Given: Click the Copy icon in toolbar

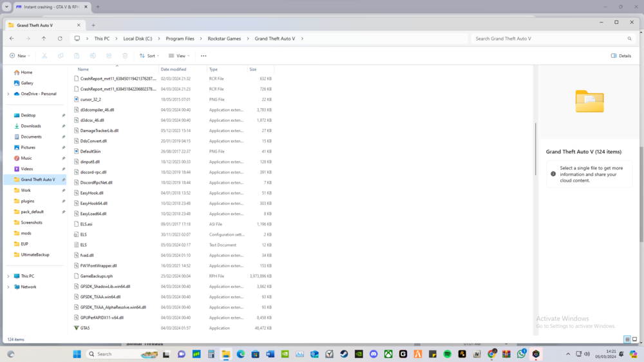Looking at the screenshot, I should click(x=61, y=56).
